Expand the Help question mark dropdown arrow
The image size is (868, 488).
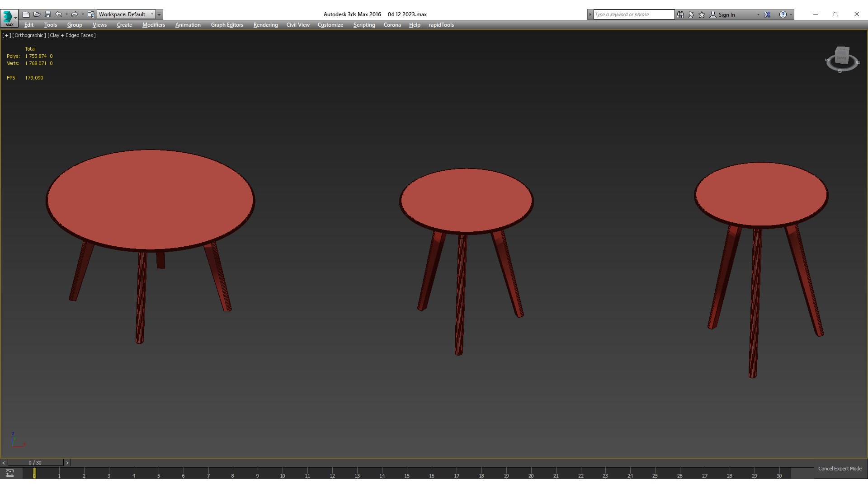[x=791, y=14]
